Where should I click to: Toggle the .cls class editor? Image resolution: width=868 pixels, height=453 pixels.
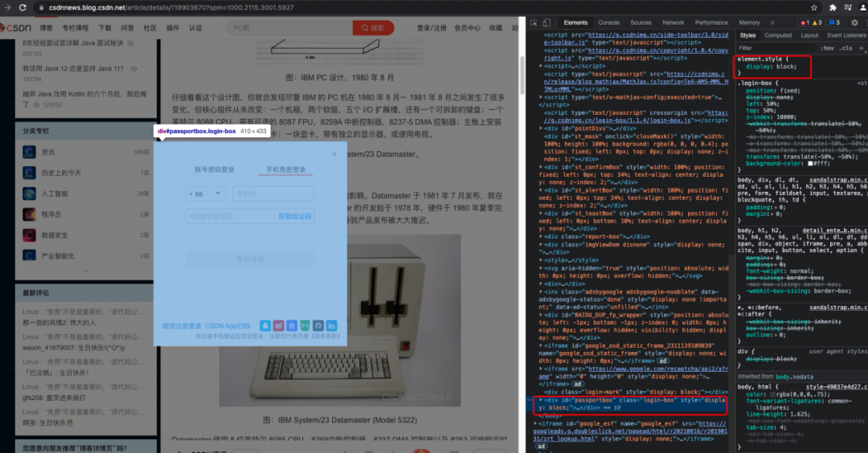pyautogui.click(x=845, y=48)
